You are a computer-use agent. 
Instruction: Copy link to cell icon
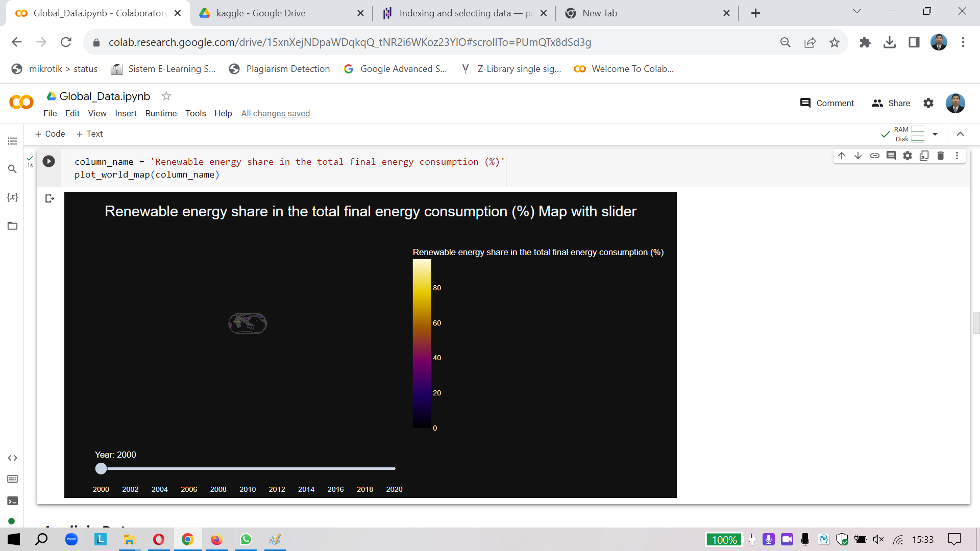pos(875,156)
